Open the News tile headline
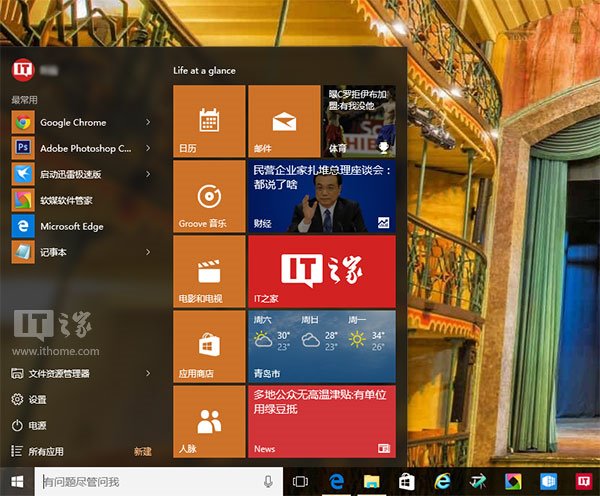Viewport: 600px width, 496px height. pos(322,422)
